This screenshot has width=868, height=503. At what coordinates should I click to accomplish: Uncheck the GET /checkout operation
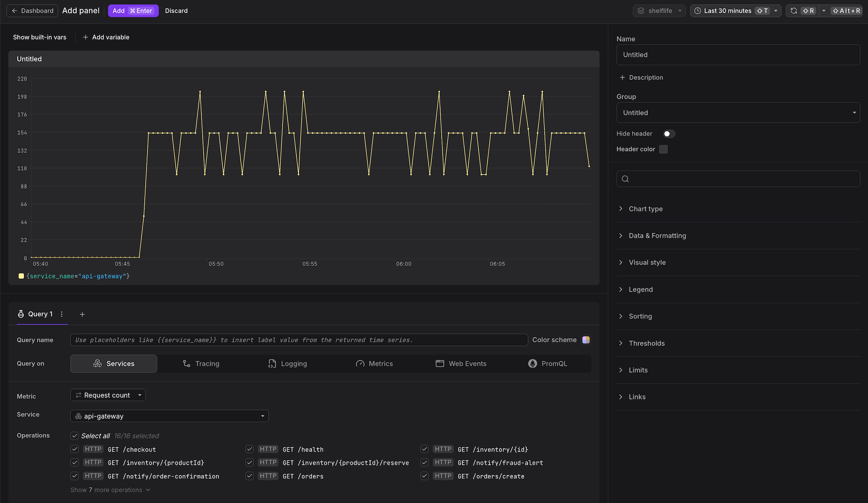(74, 449)
